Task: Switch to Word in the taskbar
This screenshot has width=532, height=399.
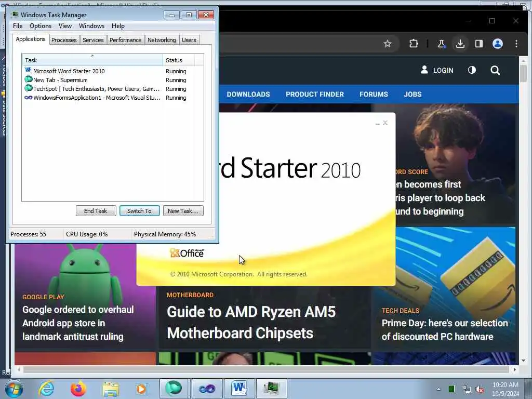Action: click(x=239, y=389)
